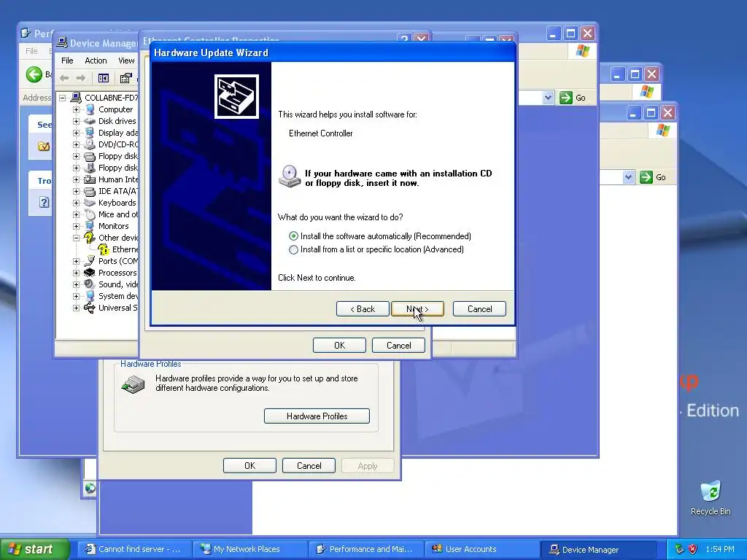747x560 pixels.
Task: Open Hardware Profiles button
Action: pyautogui.click(x=317, y=416)
